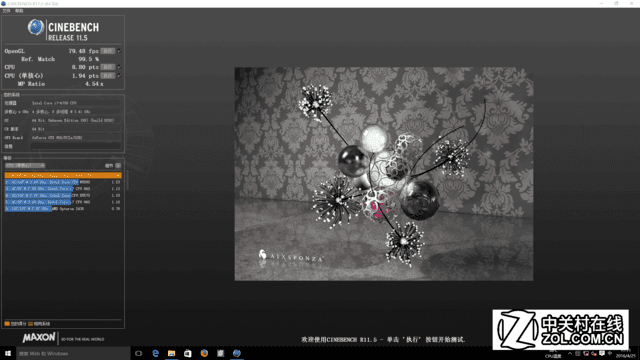Open File Explorer from the taskbar
The image size is (640, 360).
[x=171, y=353]
